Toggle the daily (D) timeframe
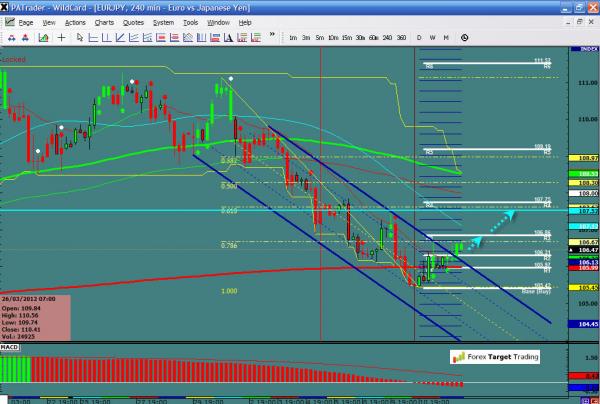This screenshot has height=404, width=600. point(417,37)
